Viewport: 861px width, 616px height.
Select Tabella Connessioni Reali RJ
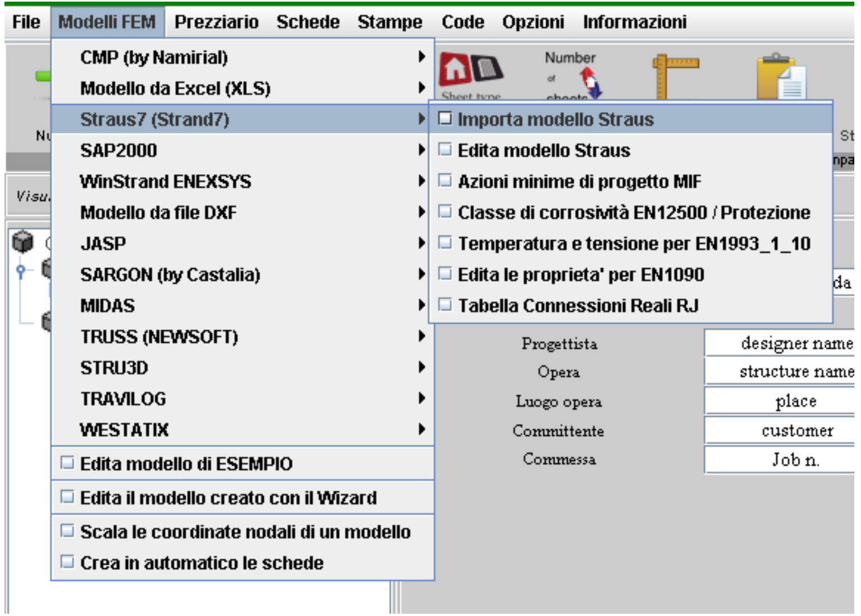tap(631, 306)
